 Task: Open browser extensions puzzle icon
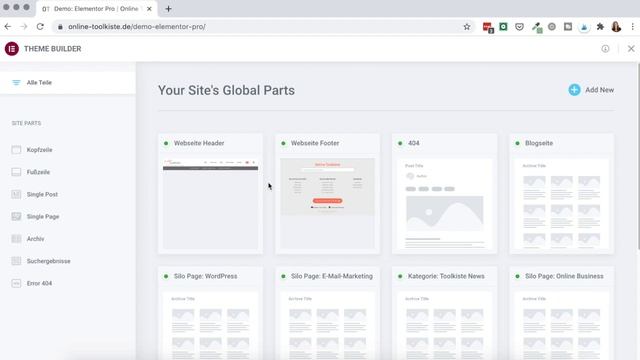click(x=600, y=27)
